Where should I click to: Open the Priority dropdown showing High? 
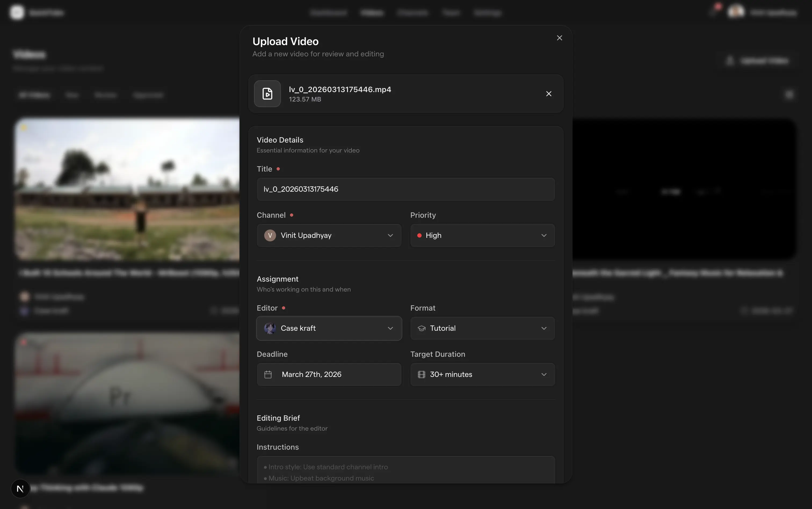pos(482,235)
